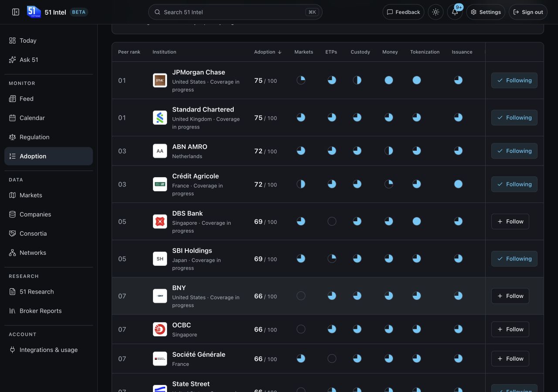Toggle Following for ABN AMRO
Screen dimensions: 558x392
tap(514, 151)
